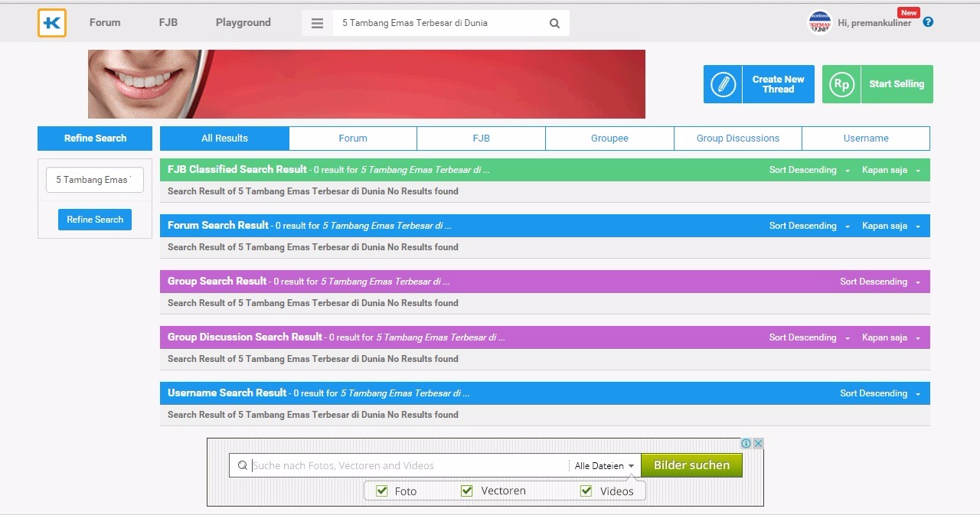The height and width of the screenshot is (515, 980).
Task: Focus the Suche nach Fotos input field
Action: 409,465
